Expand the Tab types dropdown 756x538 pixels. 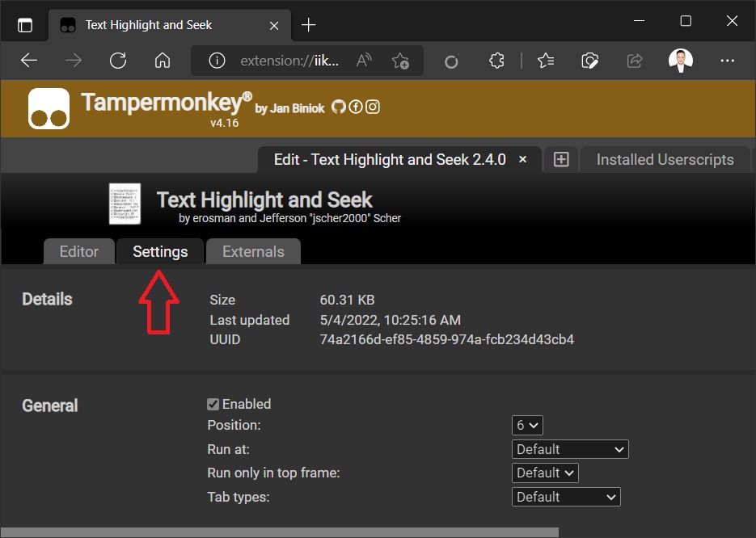tap(566, 497)
